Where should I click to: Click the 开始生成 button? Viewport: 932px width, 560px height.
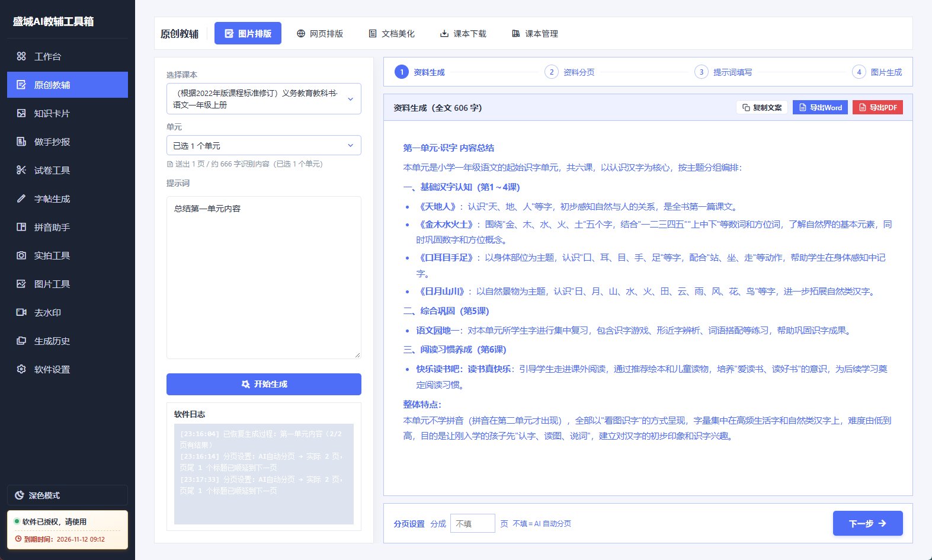click(x=264, y=384)
